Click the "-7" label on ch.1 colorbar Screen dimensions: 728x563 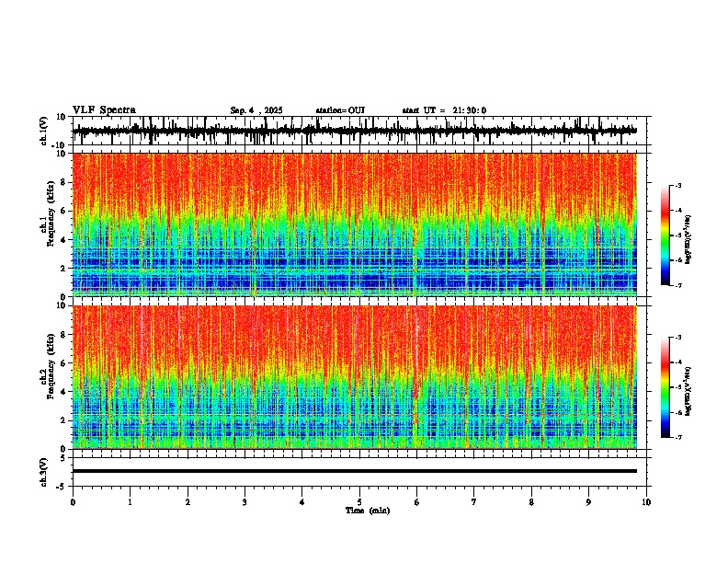coord(677,285)
